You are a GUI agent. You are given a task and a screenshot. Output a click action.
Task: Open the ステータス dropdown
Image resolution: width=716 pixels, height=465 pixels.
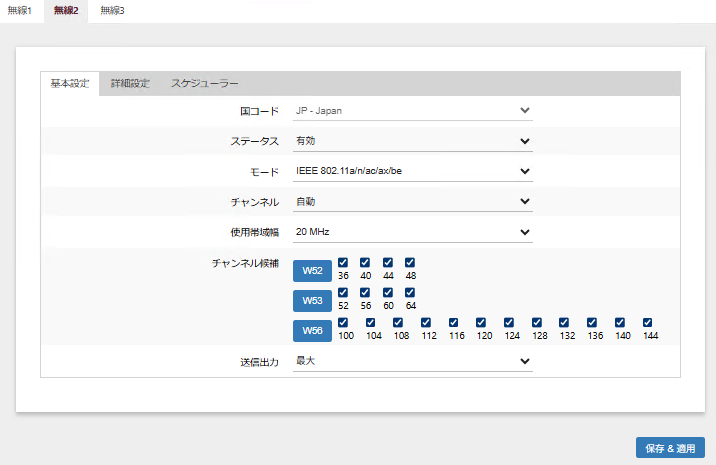(x=413, y=141)
